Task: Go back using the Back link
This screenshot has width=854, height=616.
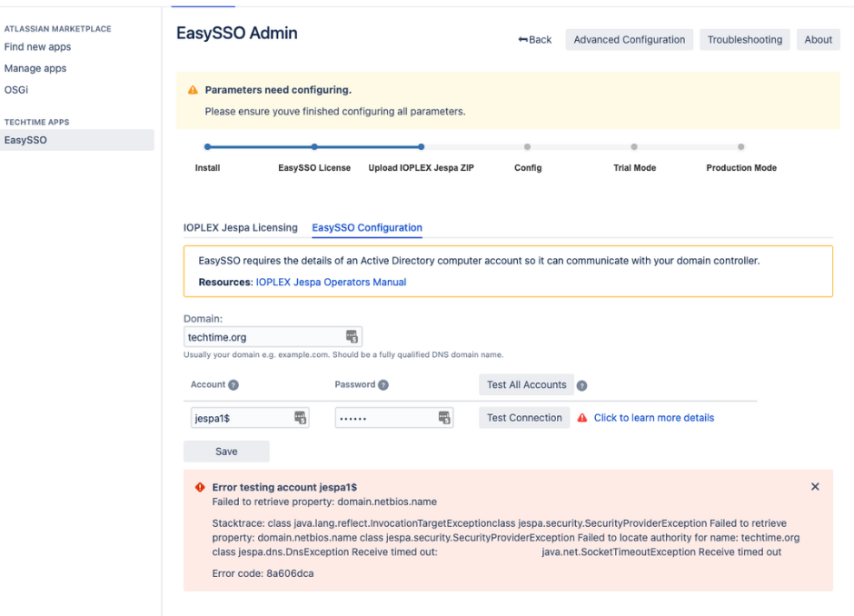Action: click(x=535, y=40)
